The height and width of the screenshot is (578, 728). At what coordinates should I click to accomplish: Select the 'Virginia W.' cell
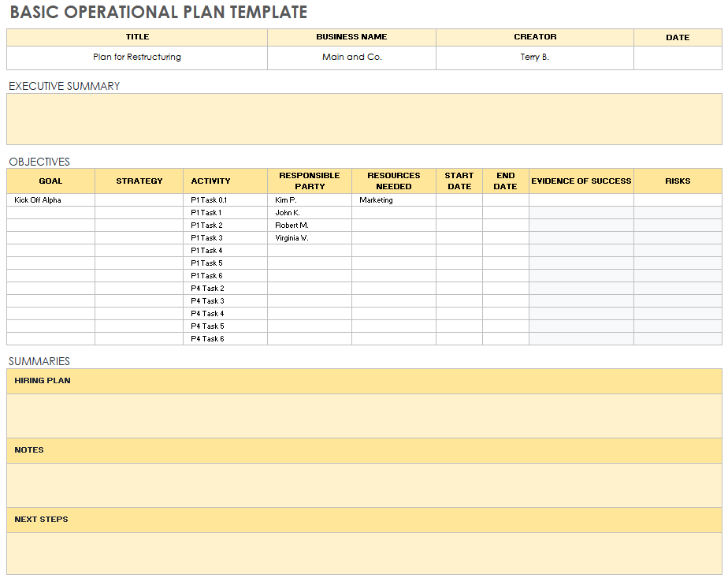pyautogui.click(x=309, y=238)
